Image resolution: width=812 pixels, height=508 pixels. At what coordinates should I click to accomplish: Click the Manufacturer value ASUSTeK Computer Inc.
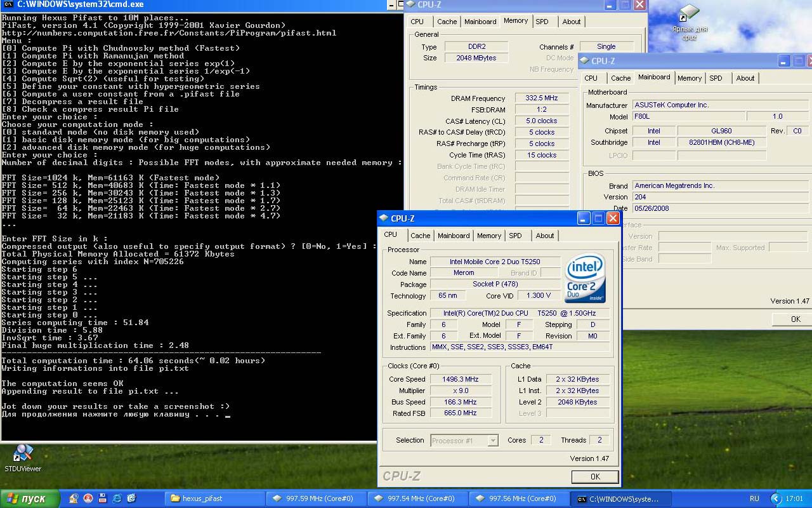coord(722,105)
